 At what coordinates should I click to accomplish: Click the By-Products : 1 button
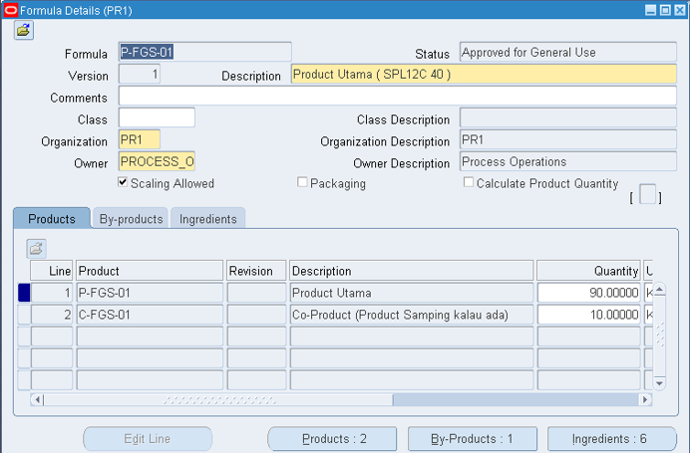click(472, 438)
